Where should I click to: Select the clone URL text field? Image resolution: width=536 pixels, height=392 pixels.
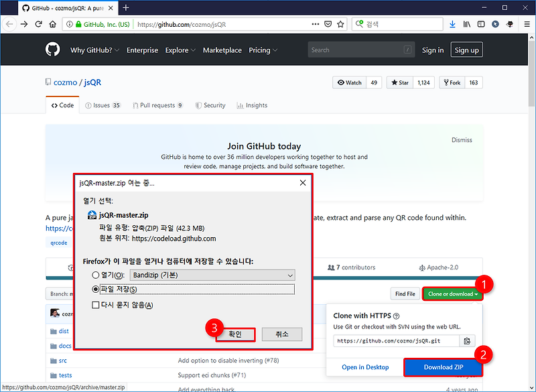click(396, 340)
